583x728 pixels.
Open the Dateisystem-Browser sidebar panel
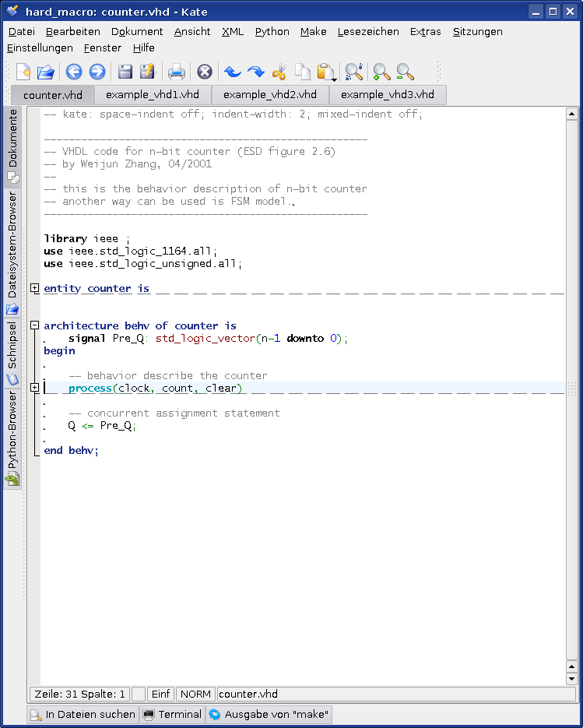[x=12, y=252]
